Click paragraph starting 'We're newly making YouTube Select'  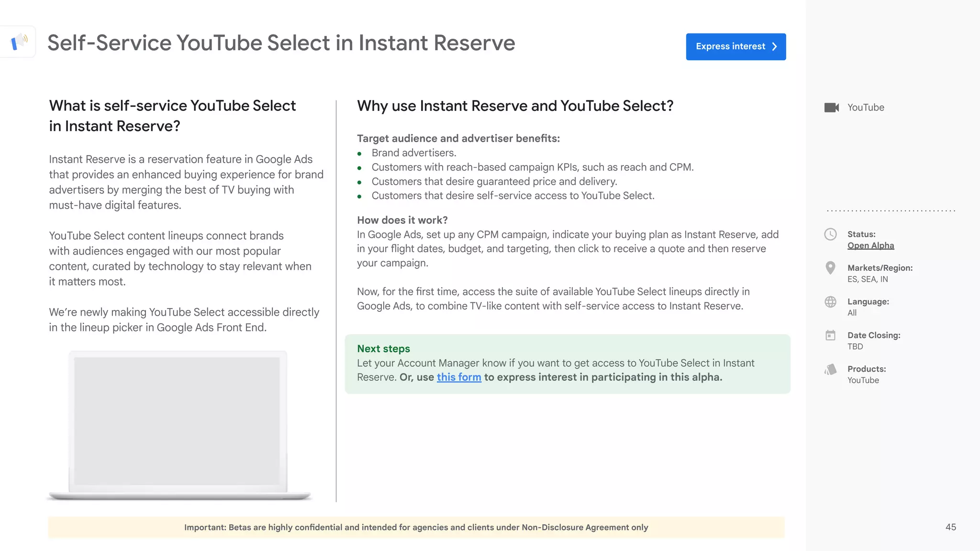pos(184,320)
